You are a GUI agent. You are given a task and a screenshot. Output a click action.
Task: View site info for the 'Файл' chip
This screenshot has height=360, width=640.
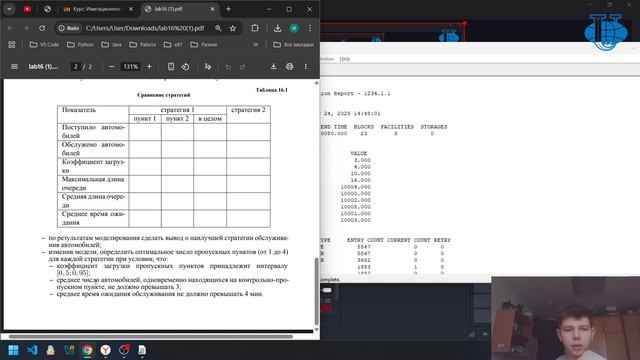click(x=69, y=28)
